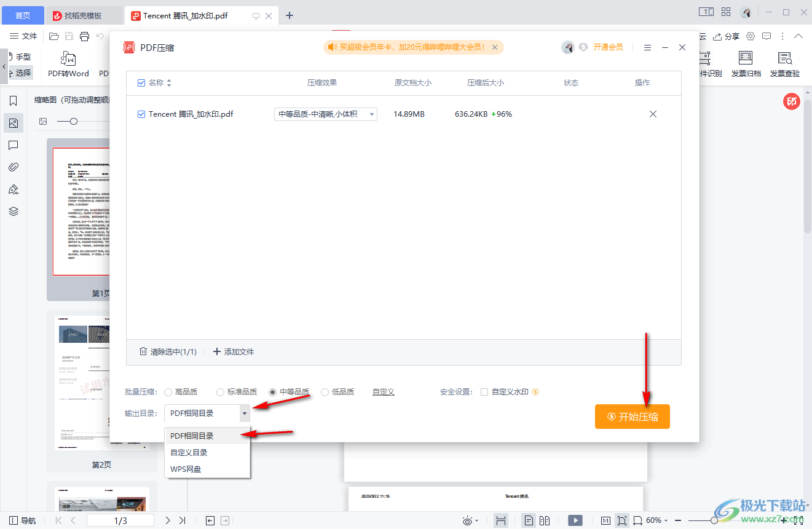This screenshot has width=812, height=529.
Task: Open the 输出目录 dropdown arrow
Action: [x=244, y=413]
